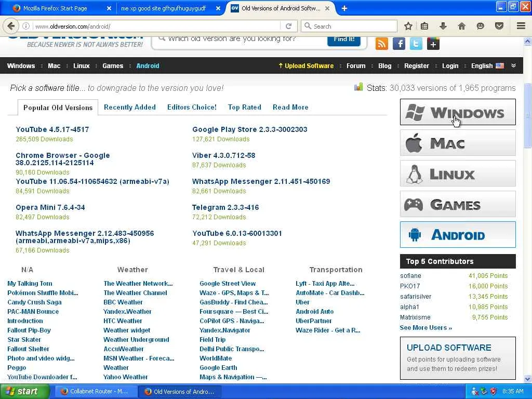Open the Forum navigation link

coord(356,66)
